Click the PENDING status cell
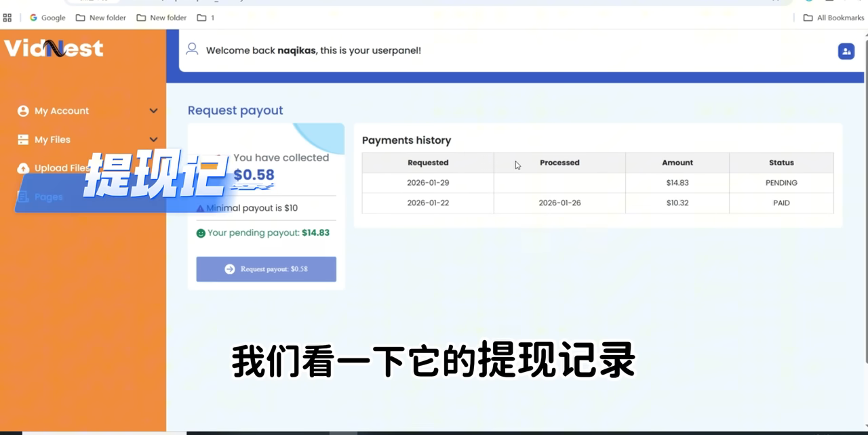The height and width of the screenshot is (435, 868). 781,183
